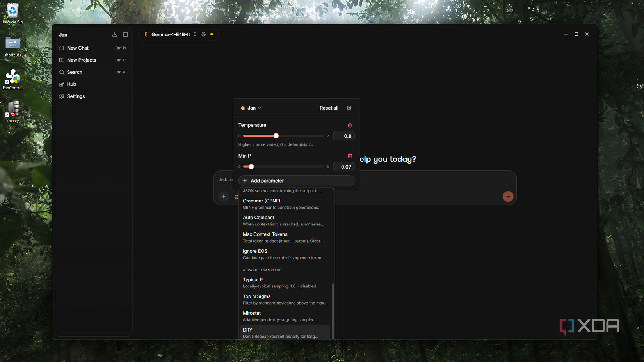Minimize the Jan window

[x=565, y=34]
